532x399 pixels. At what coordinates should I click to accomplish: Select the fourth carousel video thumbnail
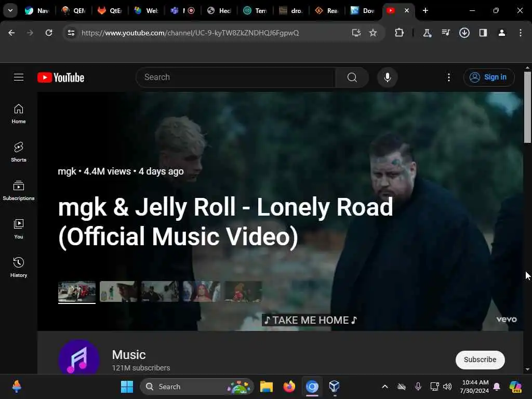click(x=202, y=291)
